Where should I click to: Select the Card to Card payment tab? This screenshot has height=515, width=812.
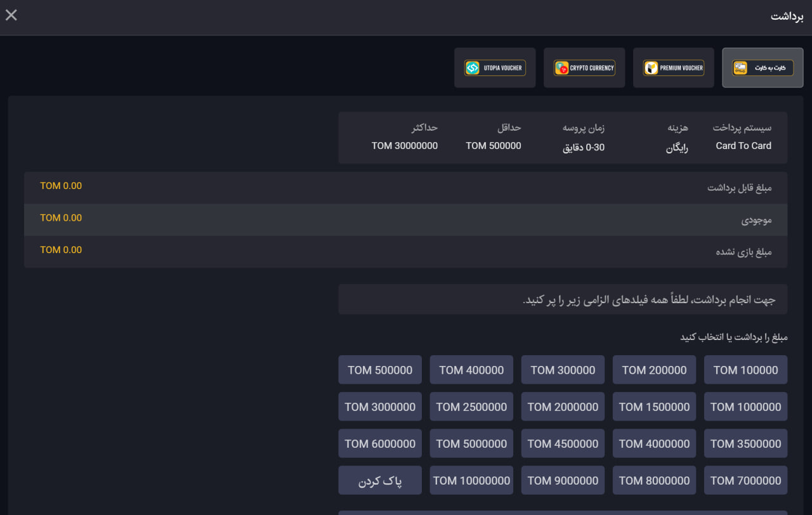[x=763, y=68]
